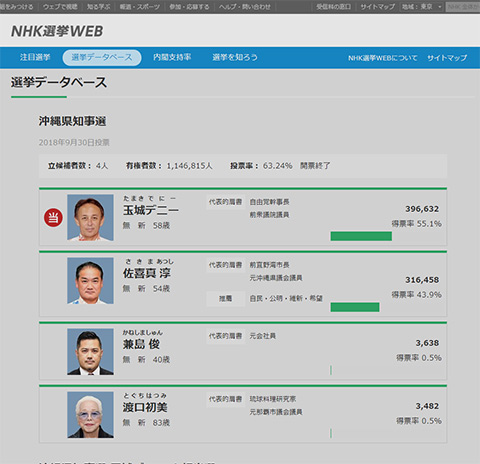Open 兼島俊 candidate photo
480x464 pixels.
point(90,352)
